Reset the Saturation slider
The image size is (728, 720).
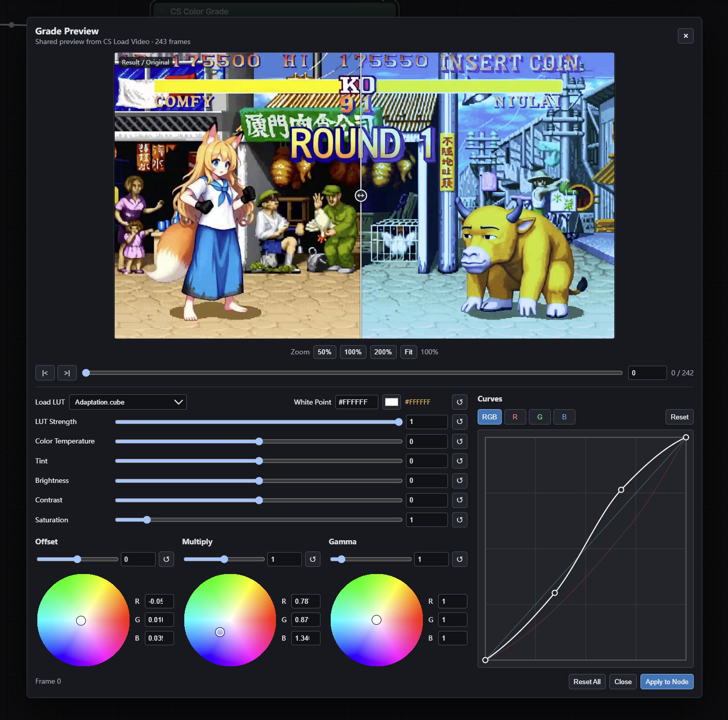(x=460, y=520)
